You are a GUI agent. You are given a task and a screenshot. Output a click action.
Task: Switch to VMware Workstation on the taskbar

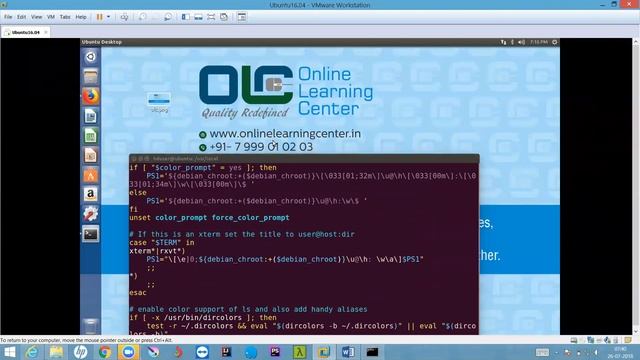tap(324, 352)
